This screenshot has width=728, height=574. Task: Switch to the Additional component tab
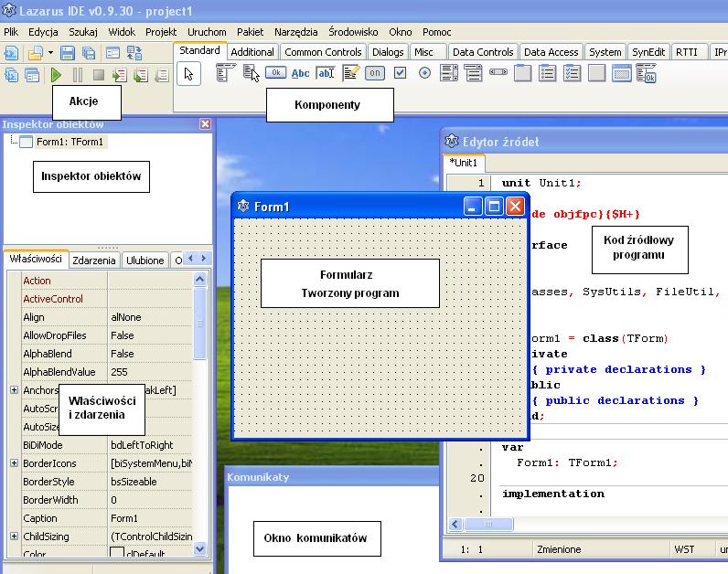pos(252,52)
